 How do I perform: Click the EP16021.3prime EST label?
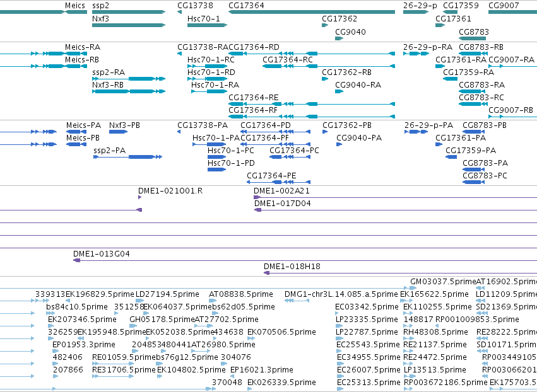262,370
